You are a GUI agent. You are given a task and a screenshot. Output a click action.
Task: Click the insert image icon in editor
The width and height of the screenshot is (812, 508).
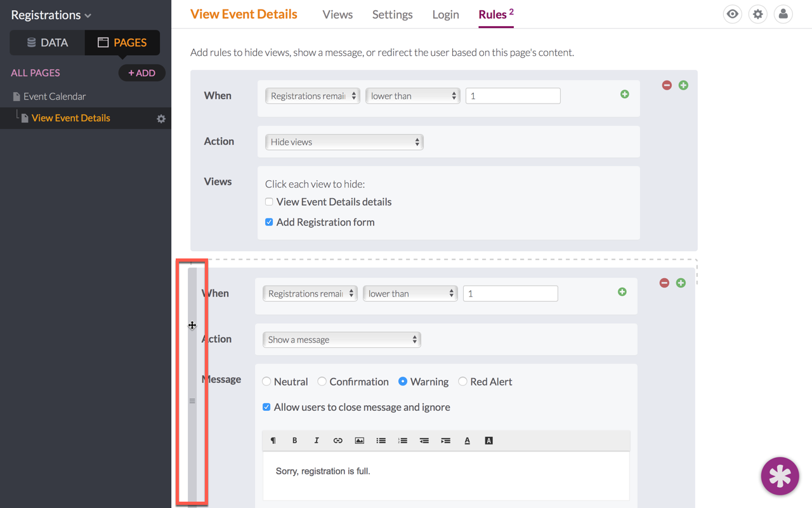click(x=359, y=441)
